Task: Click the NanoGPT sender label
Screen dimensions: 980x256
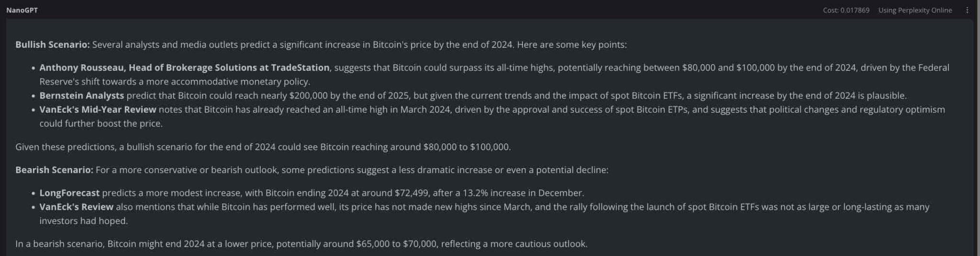Action: pyautogui.click(x=22, y=10)
